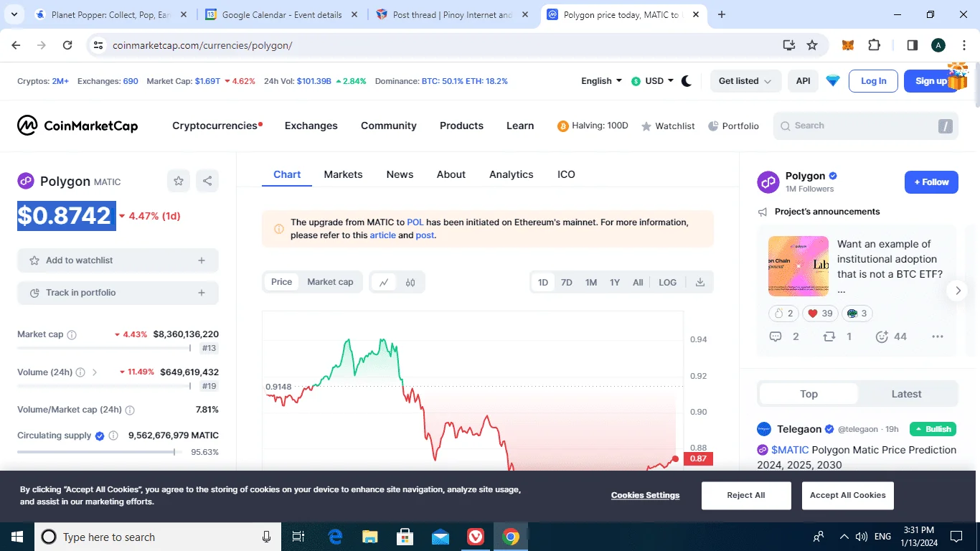
Task: Expand Volume (24h) arrow chevron
Action: 95,372
